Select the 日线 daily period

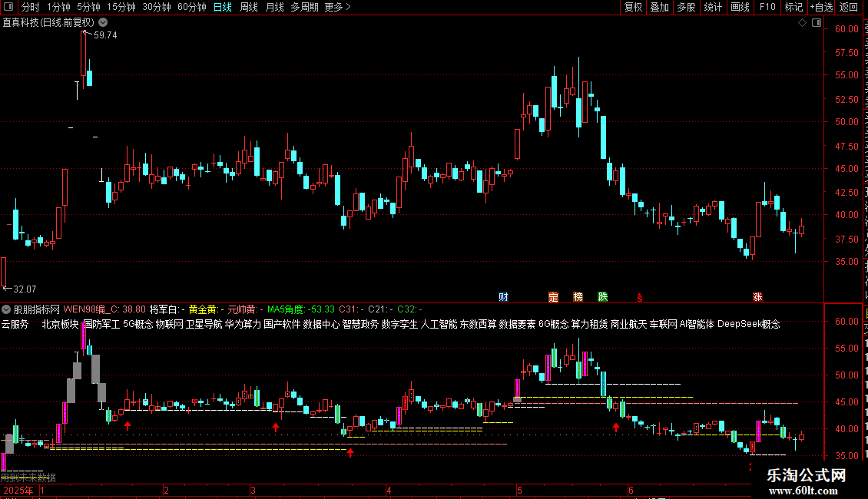pos(223,7)
